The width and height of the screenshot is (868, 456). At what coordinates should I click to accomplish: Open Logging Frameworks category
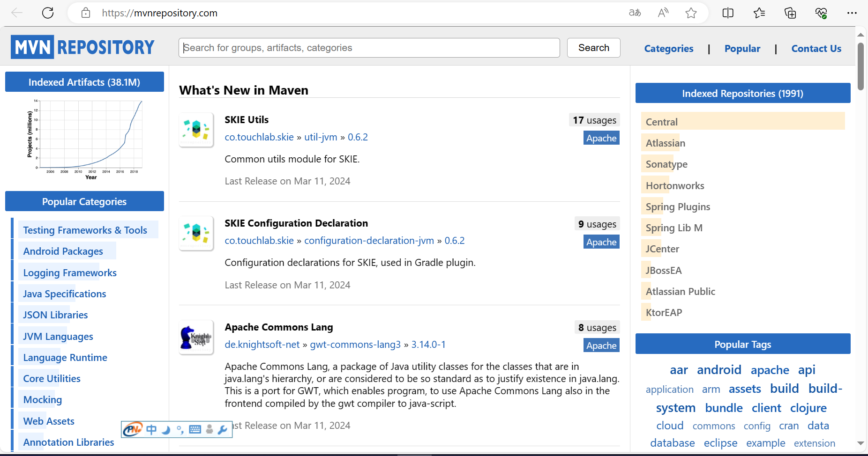pyautogui.click(x=70, y=273)
